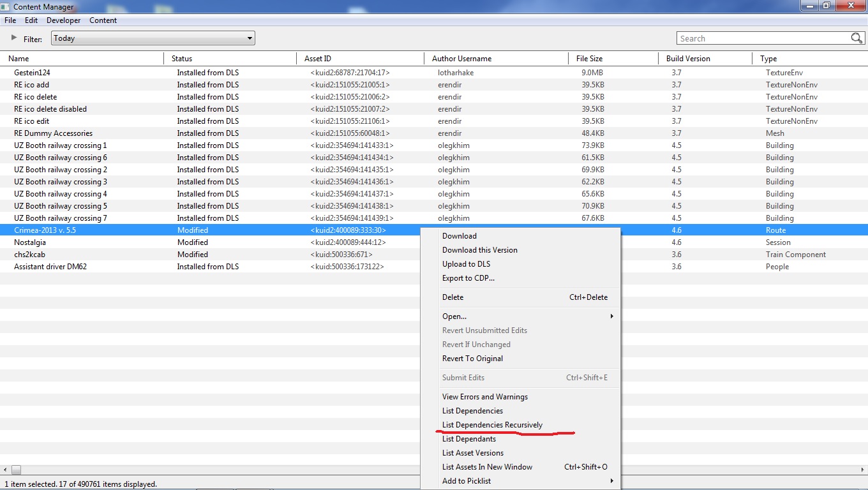Open the File menu
The width and height of the screenshot is (868, 490).
[x=10, y=20]
